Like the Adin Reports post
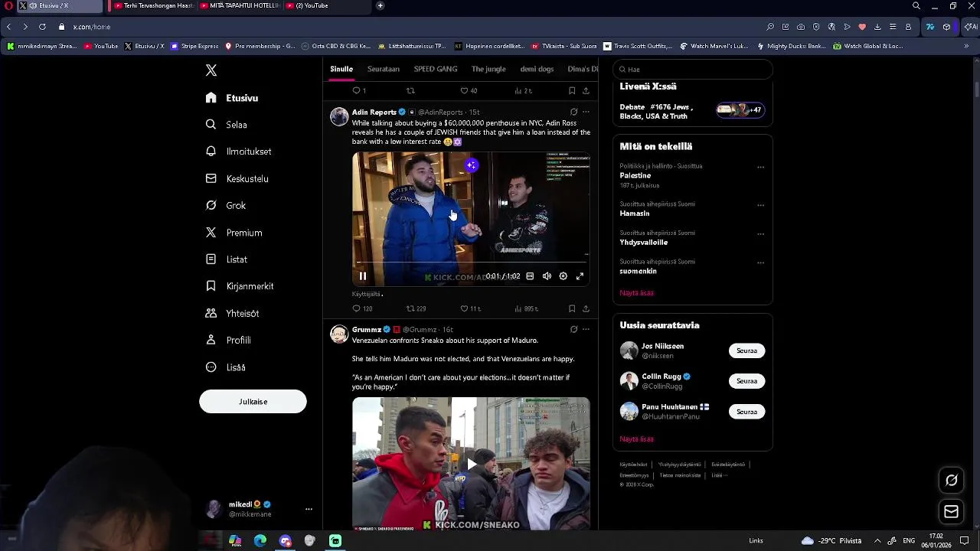The height and width of the screenshot is (551, 980). pos(470,308)
